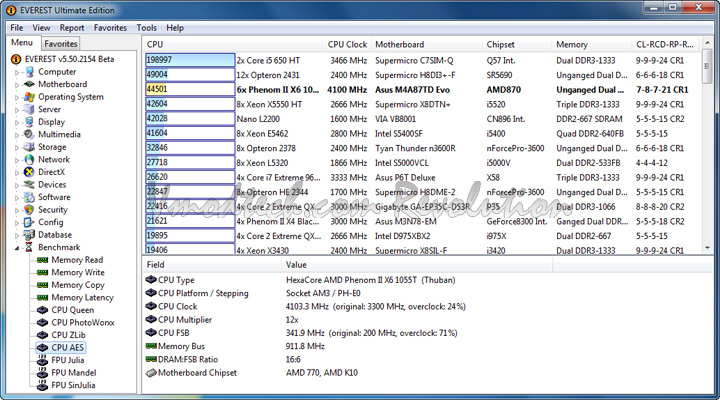Click the Operating System Windows icon

click(x=29, y=97)
